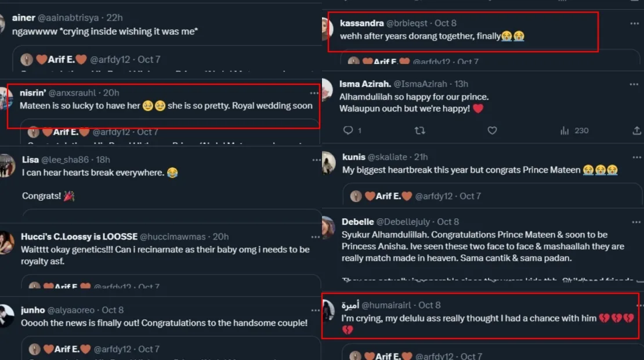The image size is (644, 360).
Task: Click junho's profile avatar
Action: (x=7, y=316)
